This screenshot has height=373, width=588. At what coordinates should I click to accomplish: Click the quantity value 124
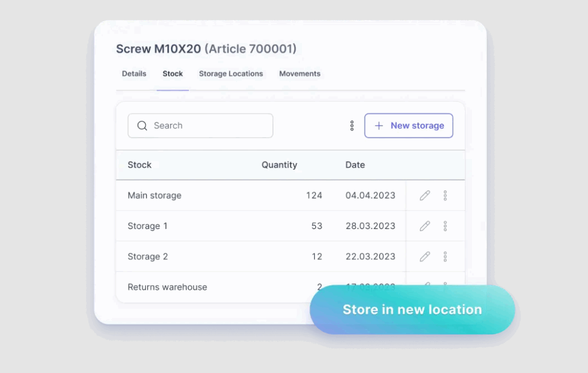tap(314, 195)
